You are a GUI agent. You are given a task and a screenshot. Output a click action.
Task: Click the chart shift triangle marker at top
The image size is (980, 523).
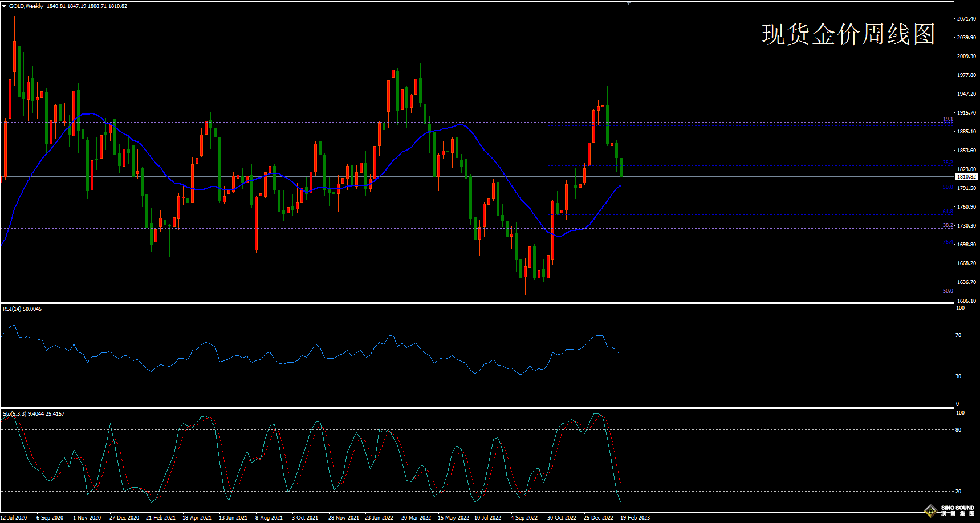click(628, 3)
